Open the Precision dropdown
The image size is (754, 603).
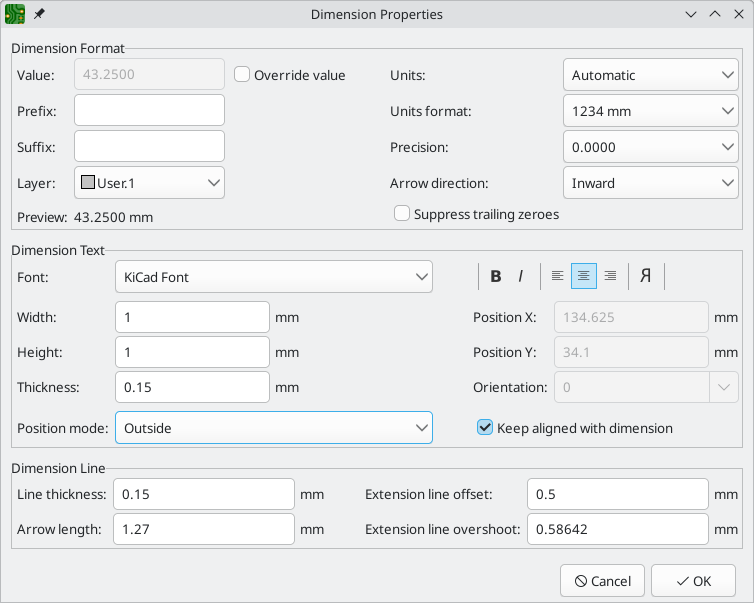[651, 147]
